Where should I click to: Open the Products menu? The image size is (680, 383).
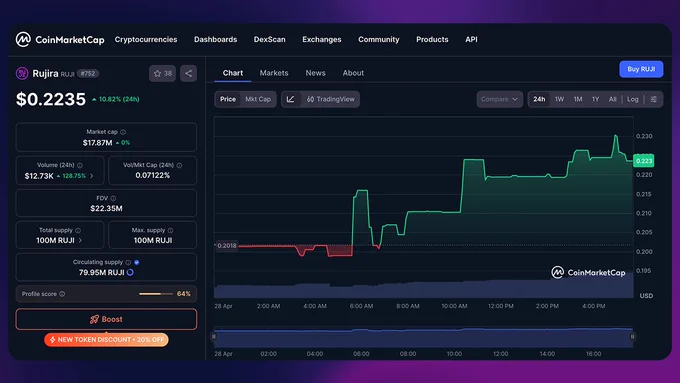(432, 39)
